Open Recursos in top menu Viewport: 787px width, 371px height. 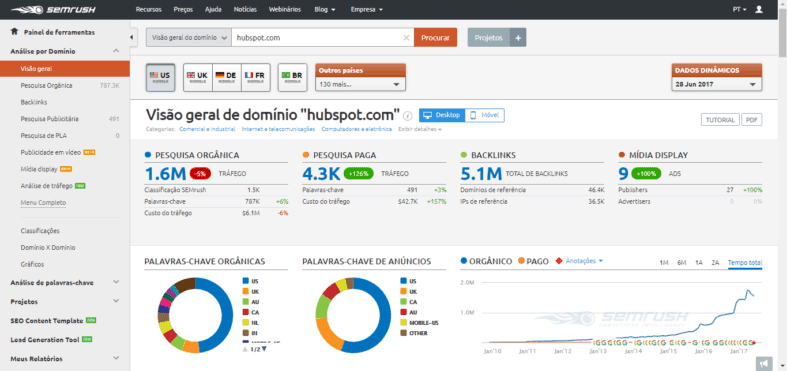148,10
